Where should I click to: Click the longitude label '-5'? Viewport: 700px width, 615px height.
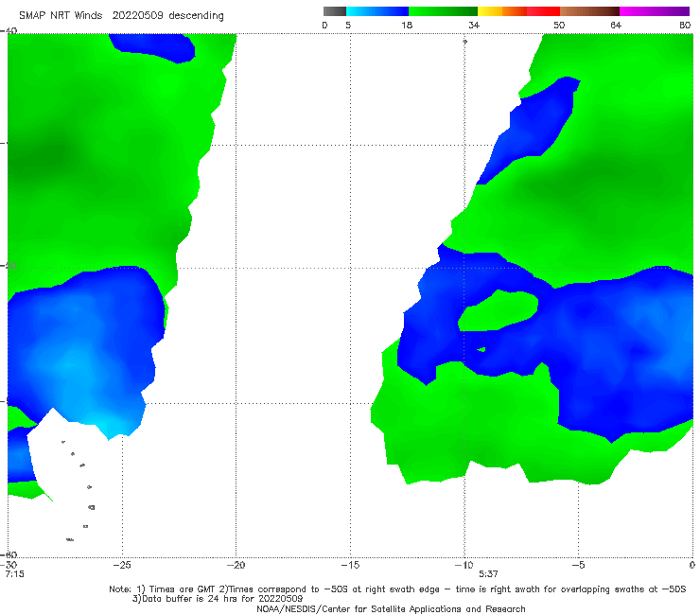pyautogui.click(x=578, y=565)
